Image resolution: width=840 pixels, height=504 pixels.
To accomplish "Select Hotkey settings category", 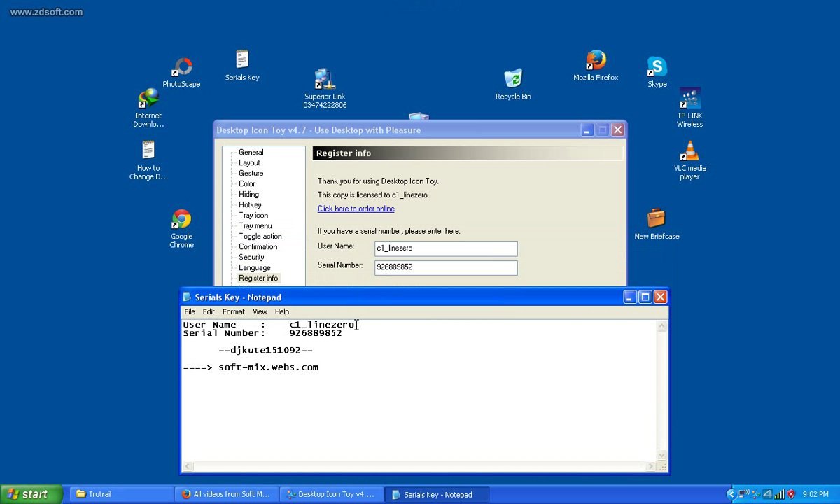I will [x=250, y=204].
